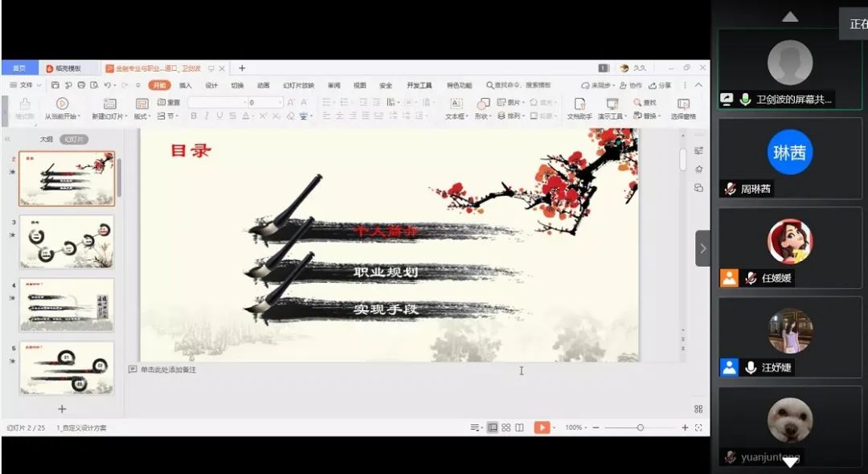Image resolution: width=868 pixels, height=474 pixels.
Task: Toggle italic formatting
Action: [206, 116]
